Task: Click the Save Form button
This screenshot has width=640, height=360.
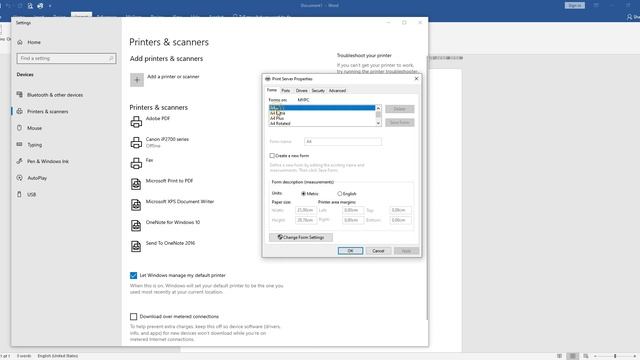Action: click(400, 122)
